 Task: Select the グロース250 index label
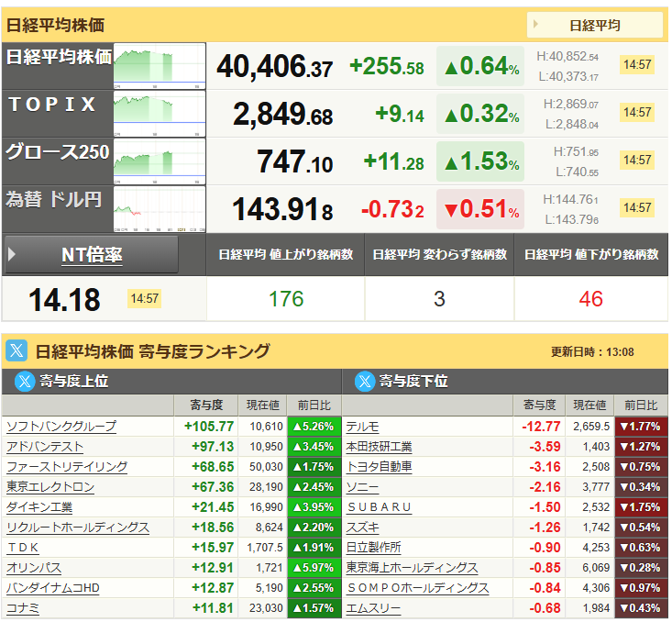pyautogui.click(x=58, y=152)
